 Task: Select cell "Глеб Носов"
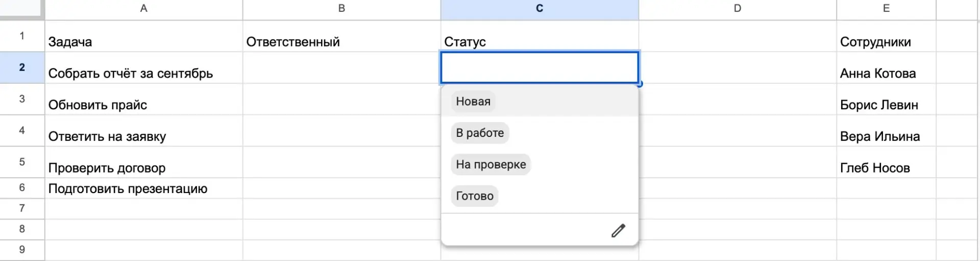886,162
